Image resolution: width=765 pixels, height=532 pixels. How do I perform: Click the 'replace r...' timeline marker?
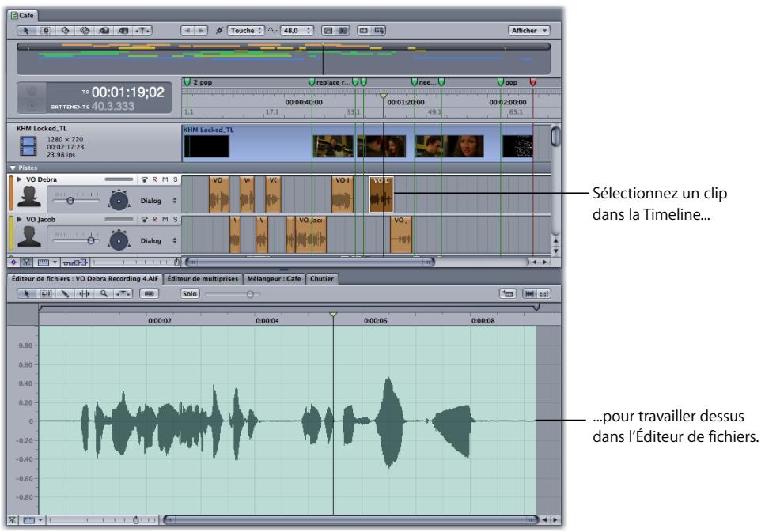pos(312,82)
